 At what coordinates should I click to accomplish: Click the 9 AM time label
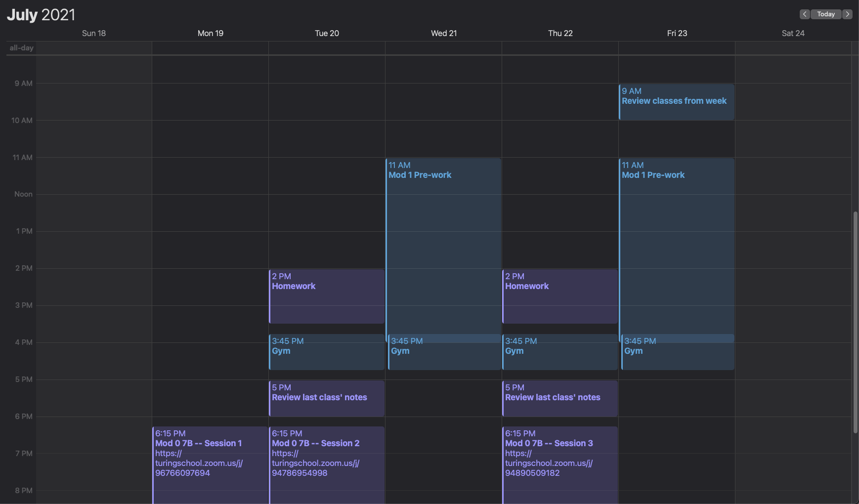[23, 84]
